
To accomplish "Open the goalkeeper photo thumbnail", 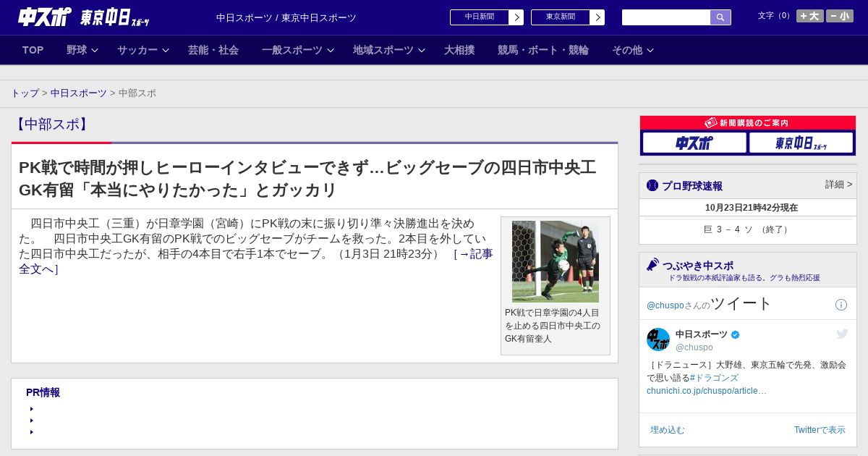I will pyautogui.click(x=556, y=261).
